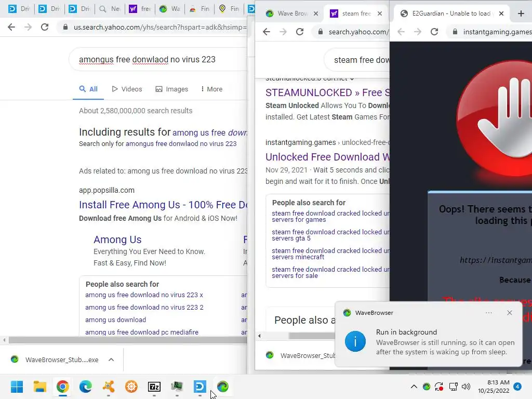
Task: Reload the instantgaming.games page
Action: [x=434, y=32]
